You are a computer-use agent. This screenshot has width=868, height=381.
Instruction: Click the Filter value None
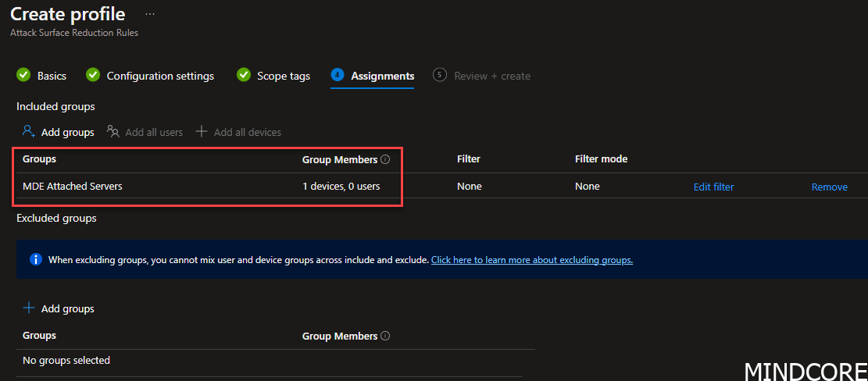(x=469, y=187)
